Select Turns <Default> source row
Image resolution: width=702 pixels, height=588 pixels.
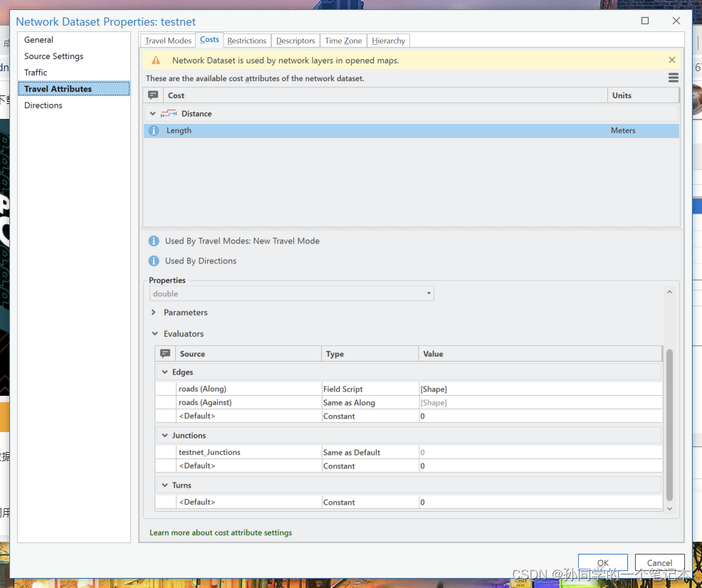pos(248,502)
